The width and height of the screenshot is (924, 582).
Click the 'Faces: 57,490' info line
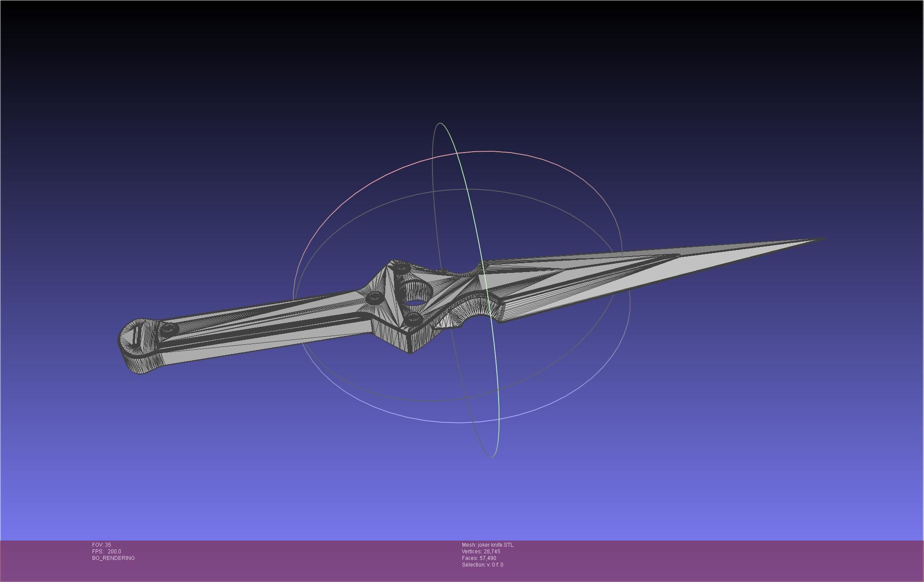[479, 558]
